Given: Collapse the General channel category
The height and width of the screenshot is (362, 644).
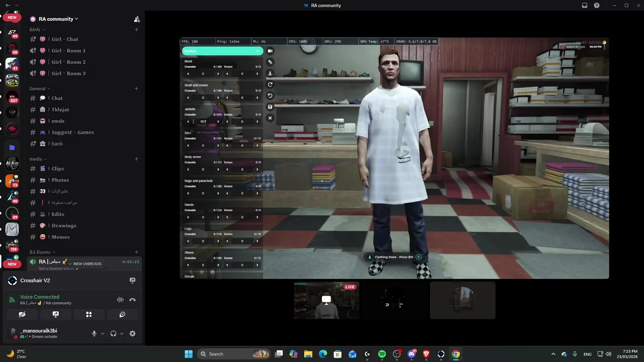Looking at the screenshot, I should coord(40,88).
